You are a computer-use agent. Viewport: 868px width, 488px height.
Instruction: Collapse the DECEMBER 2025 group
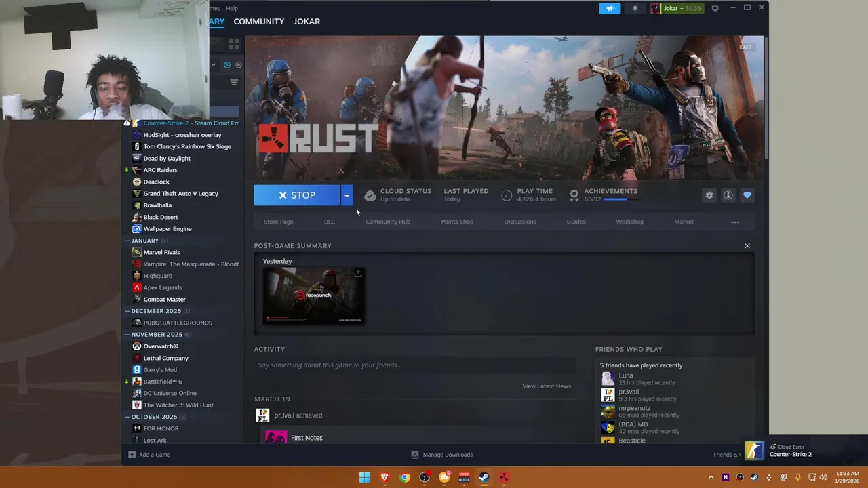127,311
